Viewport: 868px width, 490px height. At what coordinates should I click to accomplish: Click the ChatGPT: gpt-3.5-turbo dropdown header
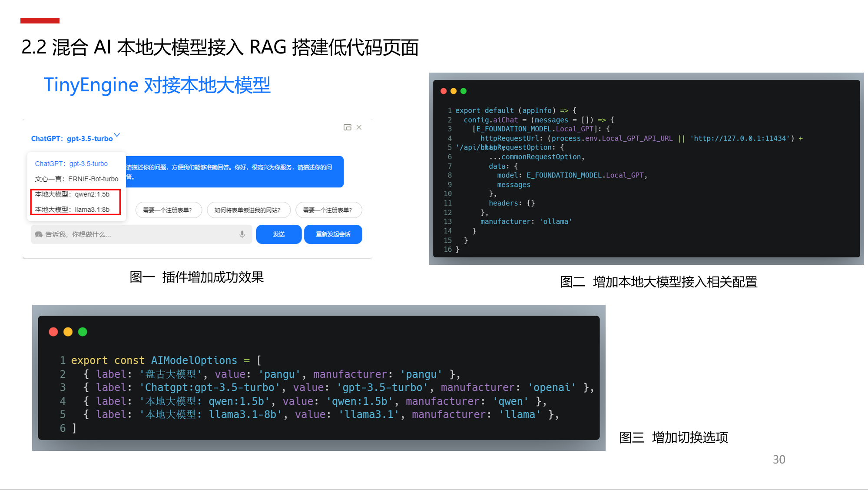click(x=72, y=139)
